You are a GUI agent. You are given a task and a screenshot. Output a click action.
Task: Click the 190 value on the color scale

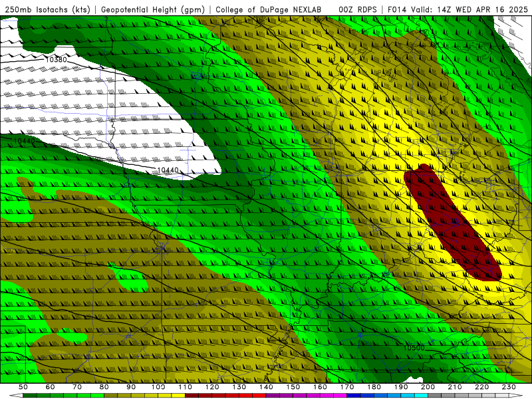401,387
